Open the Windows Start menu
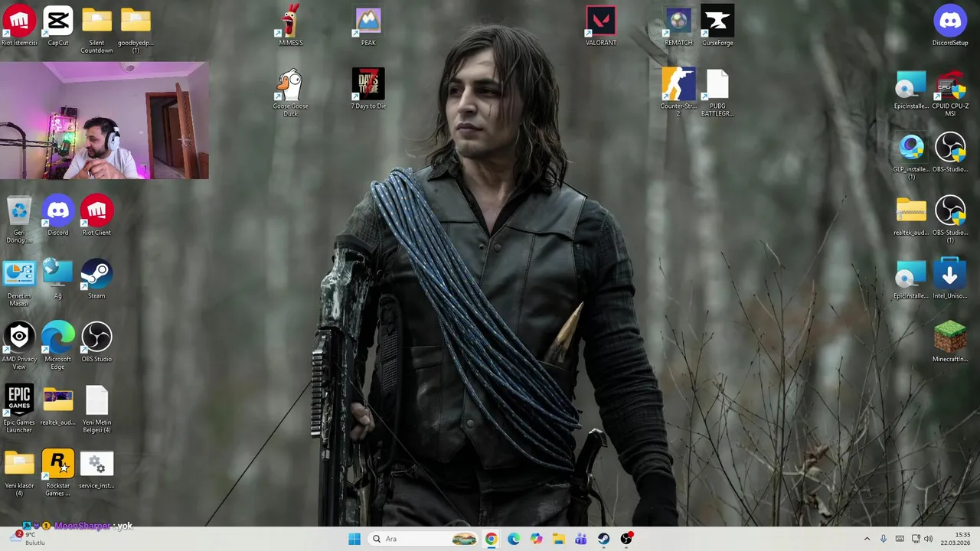 point(354,539)
